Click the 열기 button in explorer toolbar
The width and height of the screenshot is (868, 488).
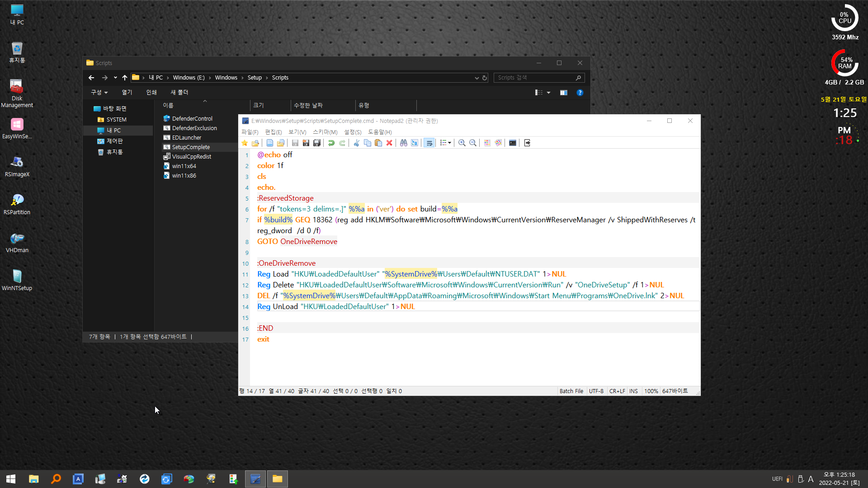tap(127, 93)
